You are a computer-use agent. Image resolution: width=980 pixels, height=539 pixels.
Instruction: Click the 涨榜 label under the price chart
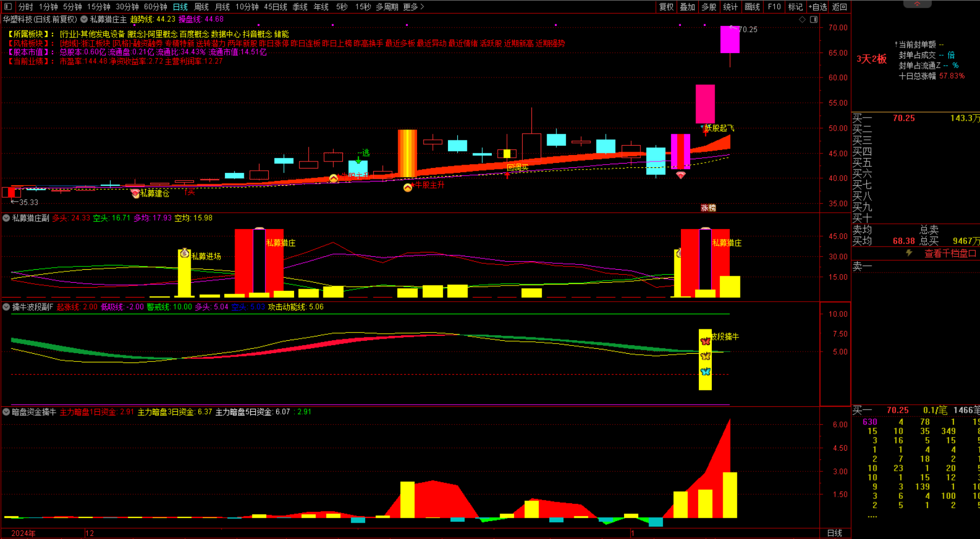coord(708,208)
